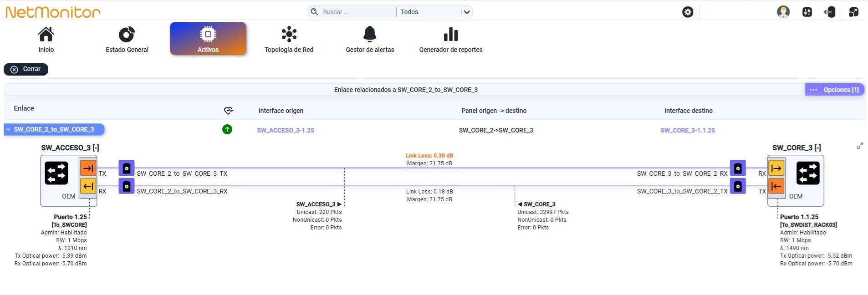Click the green up status icon

(x=227, y=129)
